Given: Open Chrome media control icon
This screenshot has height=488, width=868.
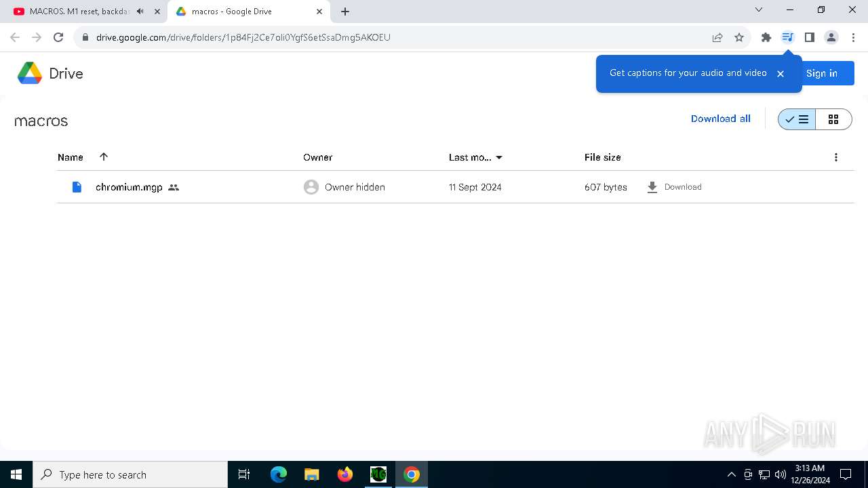Looking at the screenshot, I should point(787,37).
